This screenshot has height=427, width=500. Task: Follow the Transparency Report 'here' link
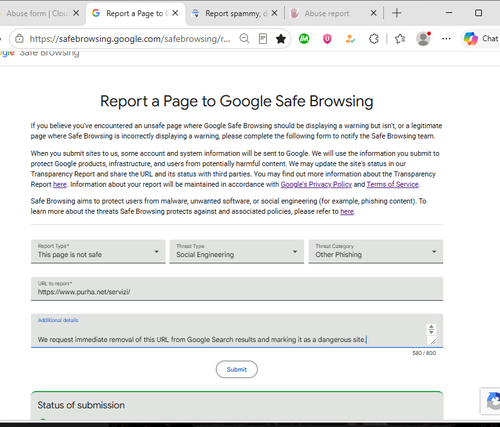click(x=60, y=184)
